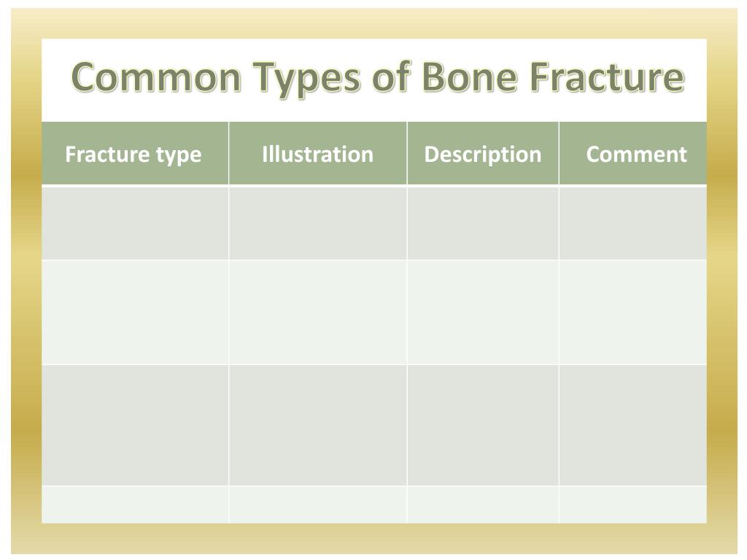Image resolution: width=747 pixels, height=560 pixels.
Task: Click second-row cell under Comment
Action: coord(633,312)
